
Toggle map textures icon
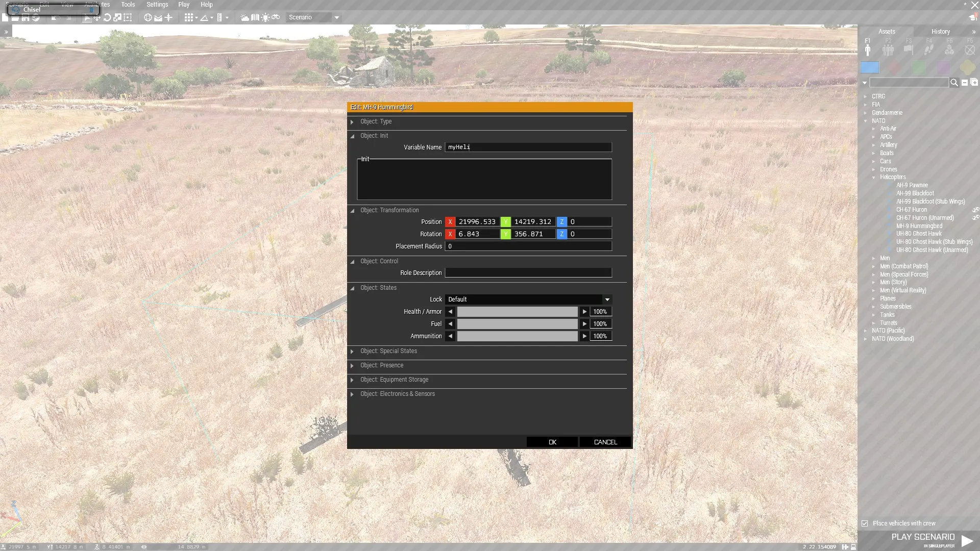255,17
